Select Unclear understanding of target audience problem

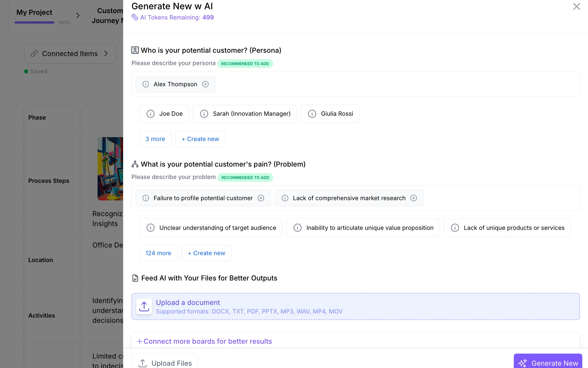point(217,228)
